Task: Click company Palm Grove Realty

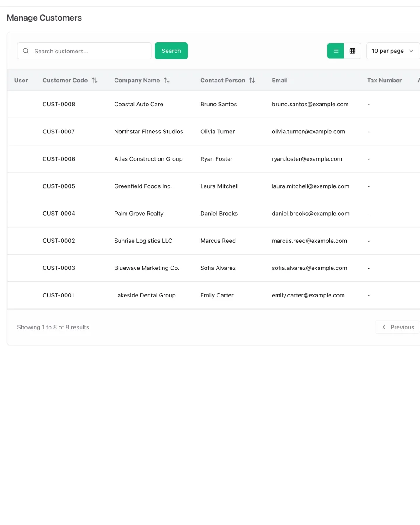Action: 139,213
